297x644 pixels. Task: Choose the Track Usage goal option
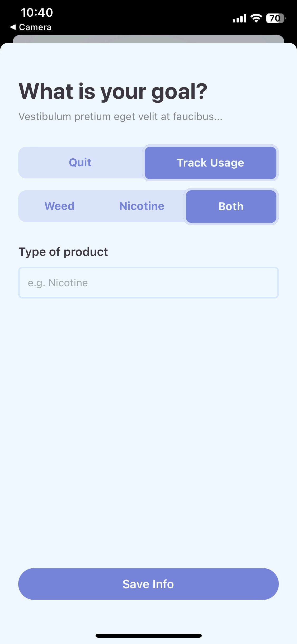pos(210,163)
